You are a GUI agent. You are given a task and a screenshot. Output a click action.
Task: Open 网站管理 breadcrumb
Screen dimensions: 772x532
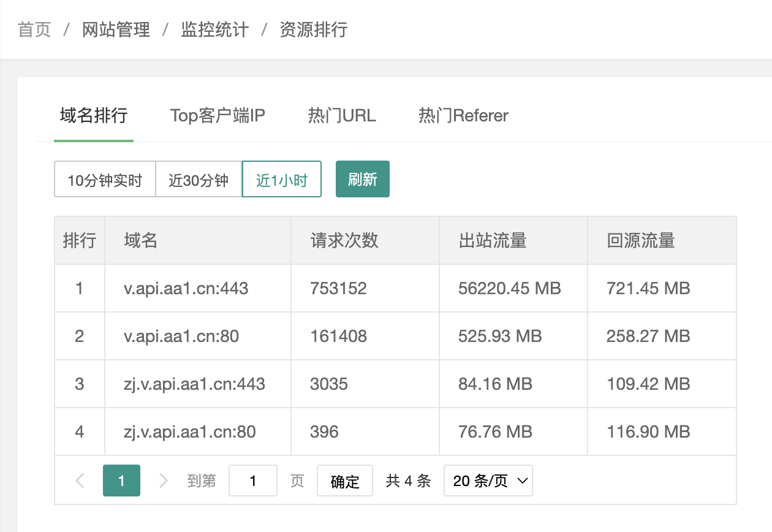[116, 29]
